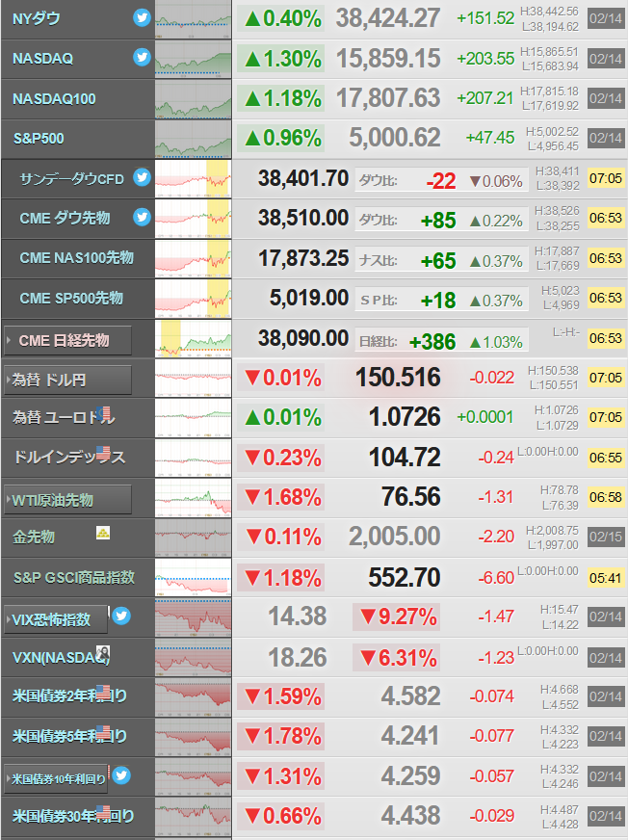Open the ドルインデックス link
The image size is (628, 840).
point(69,457)
